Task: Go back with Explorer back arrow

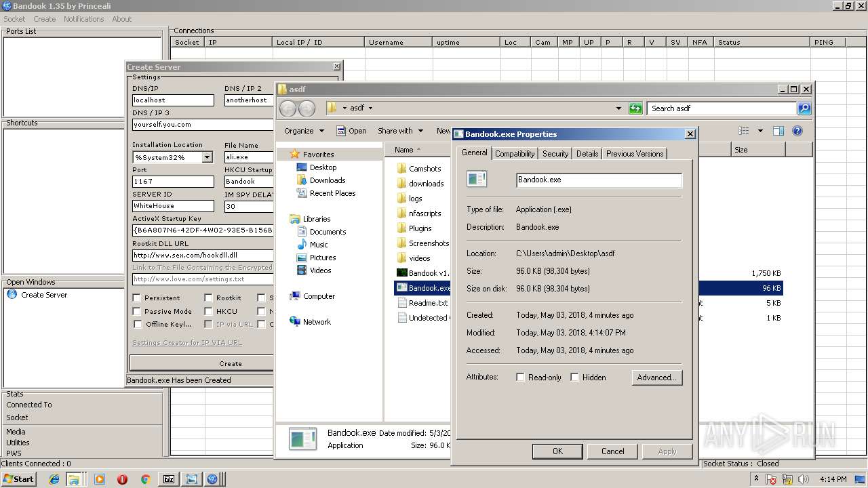Action: point(288,108)
